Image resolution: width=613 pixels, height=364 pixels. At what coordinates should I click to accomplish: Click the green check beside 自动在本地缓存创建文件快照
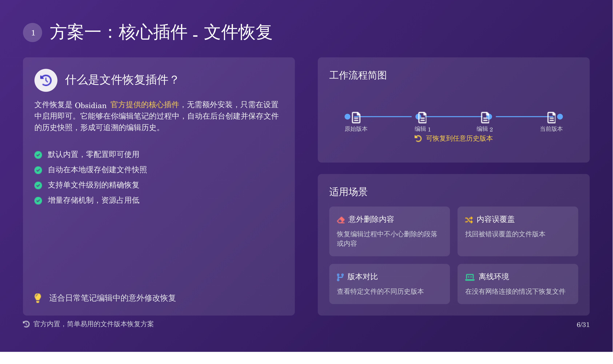(x=38, y=170)
